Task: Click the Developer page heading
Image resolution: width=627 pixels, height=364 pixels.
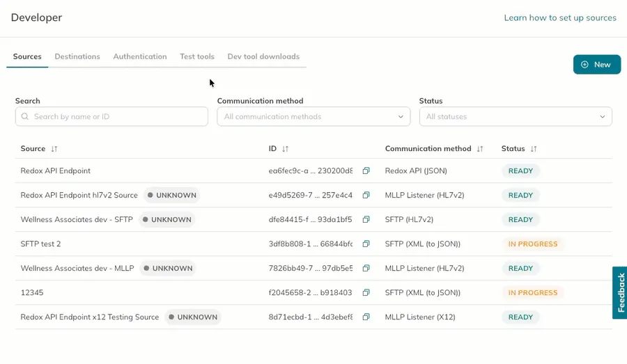Action: pos(36,17)
